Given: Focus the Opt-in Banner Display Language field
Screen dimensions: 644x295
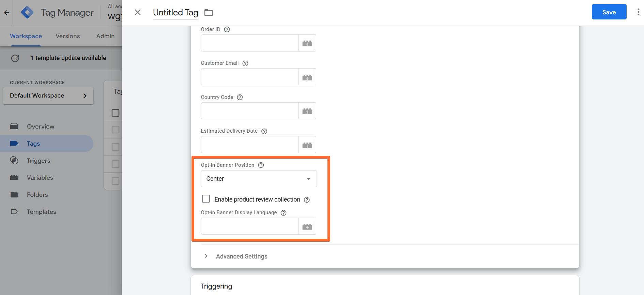Looking at the screenshot, I should 250,226.
